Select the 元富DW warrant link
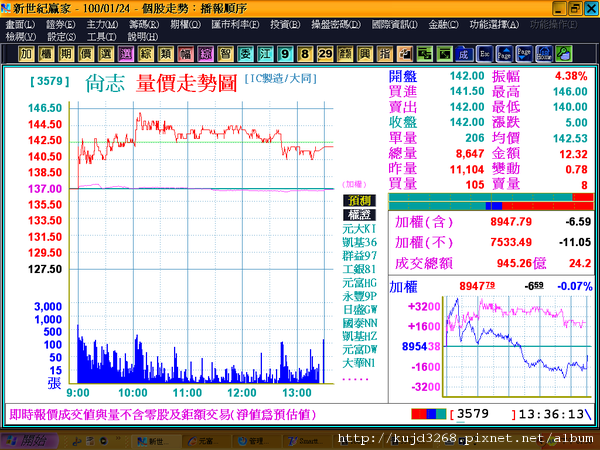The width and height of the screenshot is (600, 450). coord(359,350)
